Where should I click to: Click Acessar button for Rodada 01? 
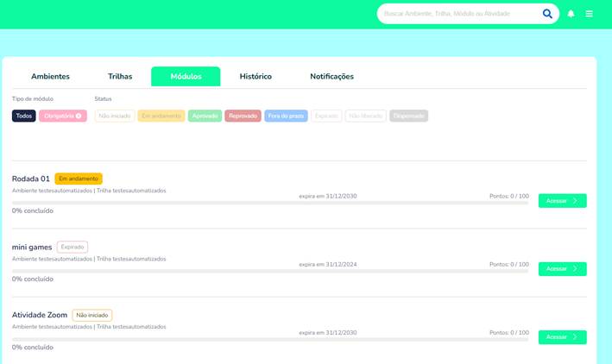coord(563,201)
